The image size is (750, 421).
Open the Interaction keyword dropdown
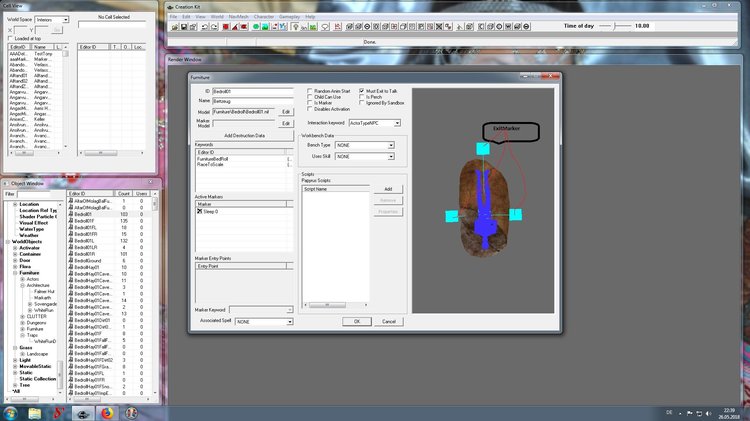point(397,123)
